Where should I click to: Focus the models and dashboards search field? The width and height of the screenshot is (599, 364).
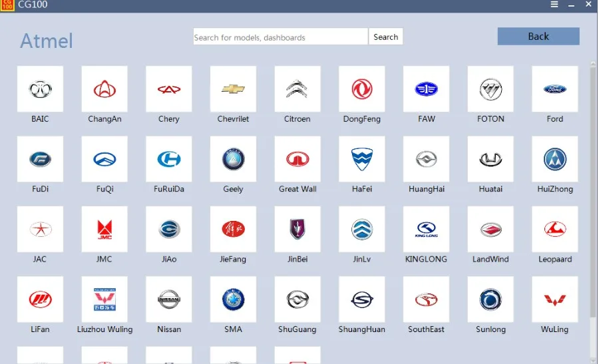coord(280,37)
